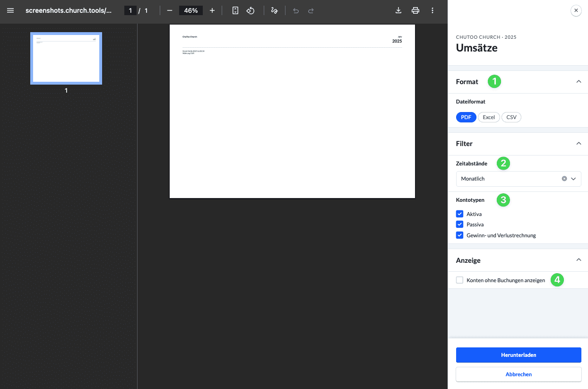The height and width of the screenshot is (389, 588).
Task: Click the 2025 year in PDF page
Action: 397,41
